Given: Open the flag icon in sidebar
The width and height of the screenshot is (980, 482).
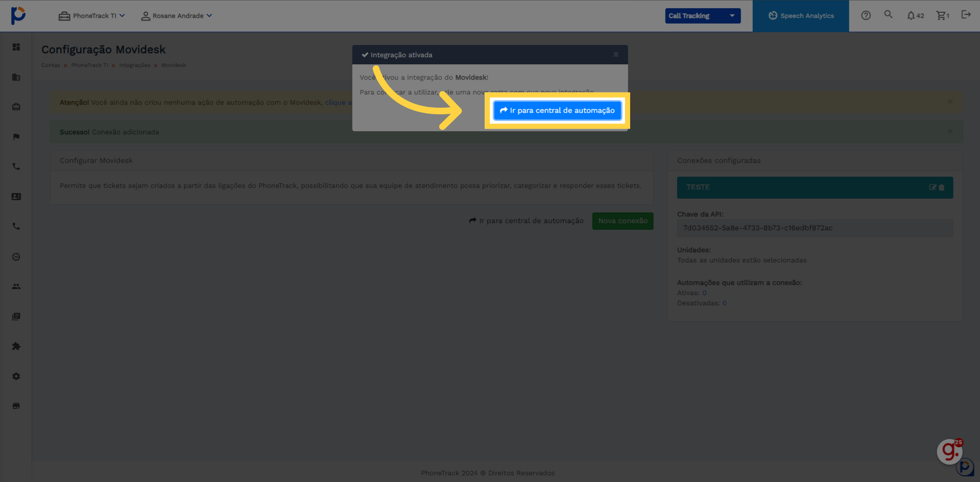Looking at the screenshot, I should pyautogui.click(x=16, y=137).
